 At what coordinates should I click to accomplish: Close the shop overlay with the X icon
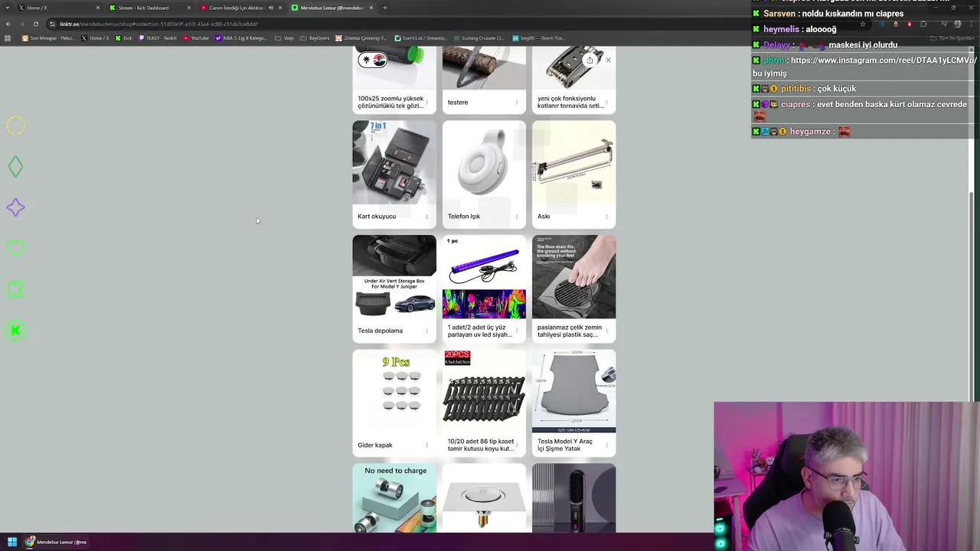click(608, 60)
